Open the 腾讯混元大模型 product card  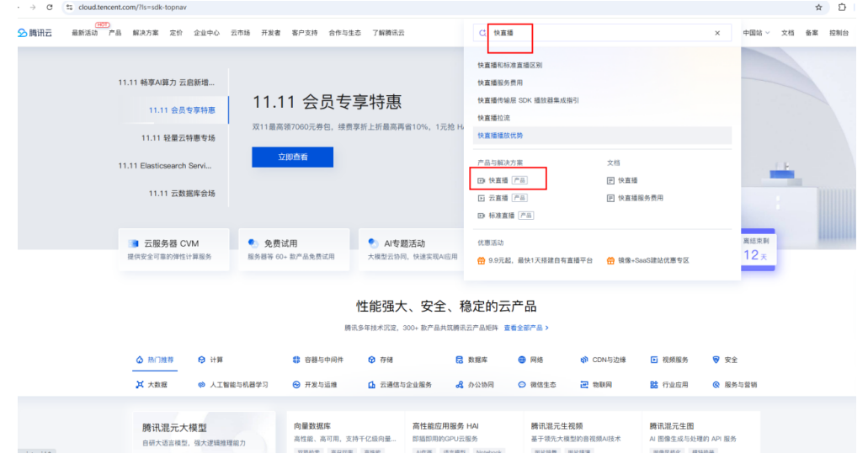pos(203,433)
